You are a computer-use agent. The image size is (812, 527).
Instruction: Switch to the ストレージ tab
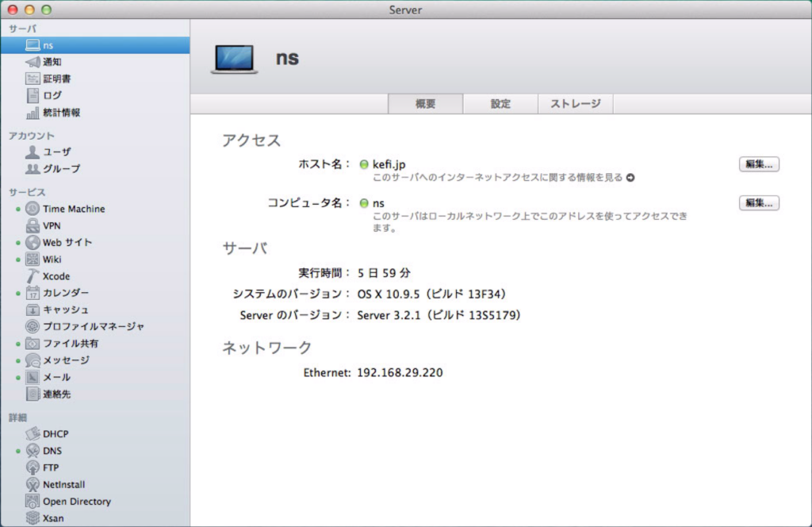[576, 104]
